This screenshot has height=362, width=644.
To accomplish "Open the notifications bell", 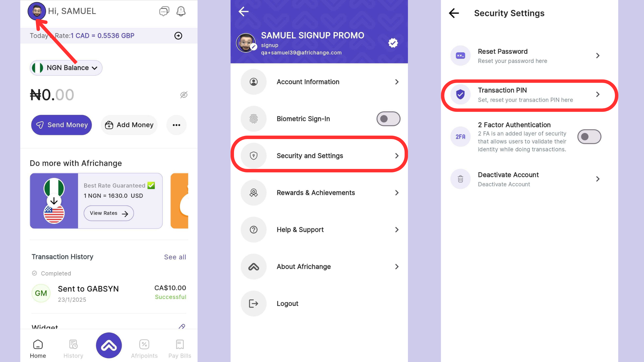I will click(x=181, y=11).
